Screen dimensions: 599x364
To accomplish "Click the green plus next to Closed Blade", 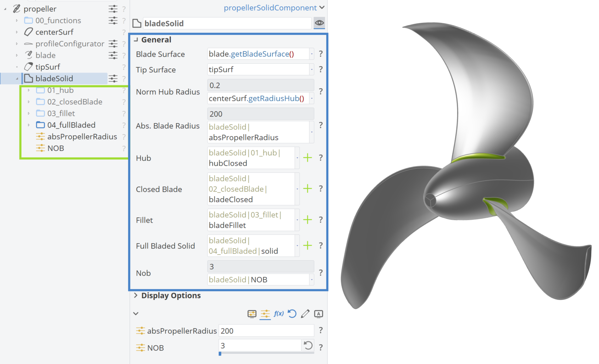I will (x=307, y=189).
